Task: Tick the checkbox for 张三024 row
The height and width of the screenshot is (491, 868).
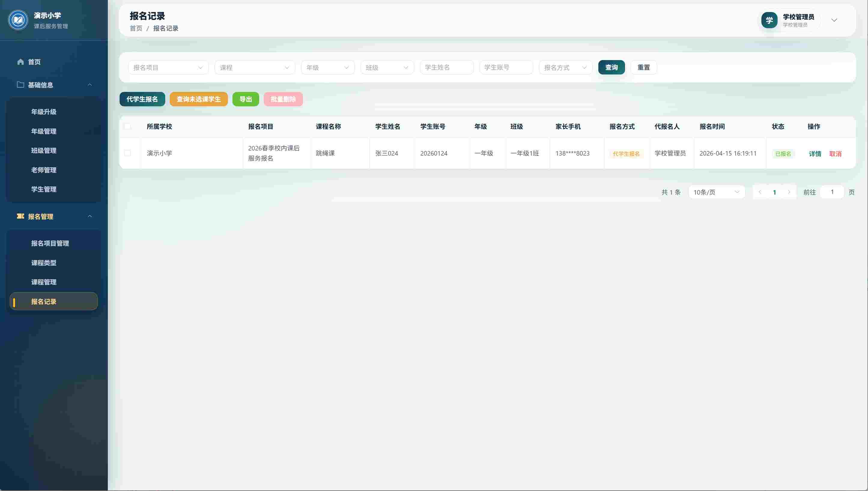Action: pos(127,153)
